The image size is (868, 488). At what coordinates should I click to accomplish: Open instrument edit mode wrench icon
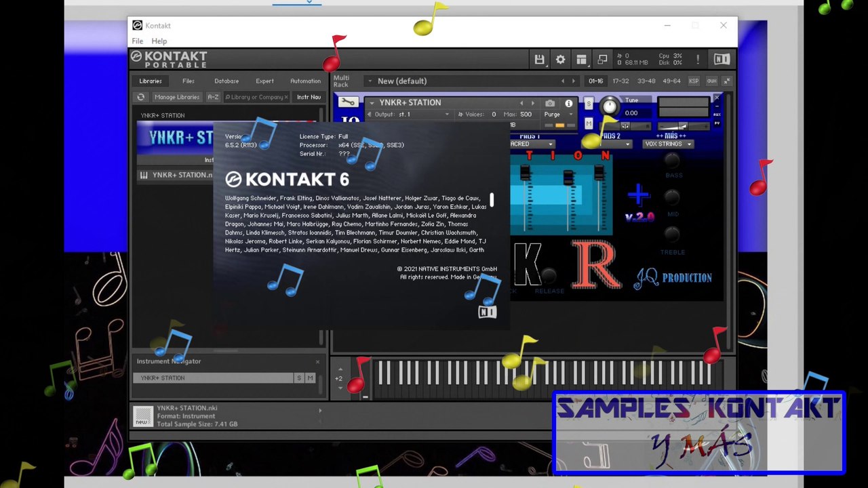pos(349,103)
